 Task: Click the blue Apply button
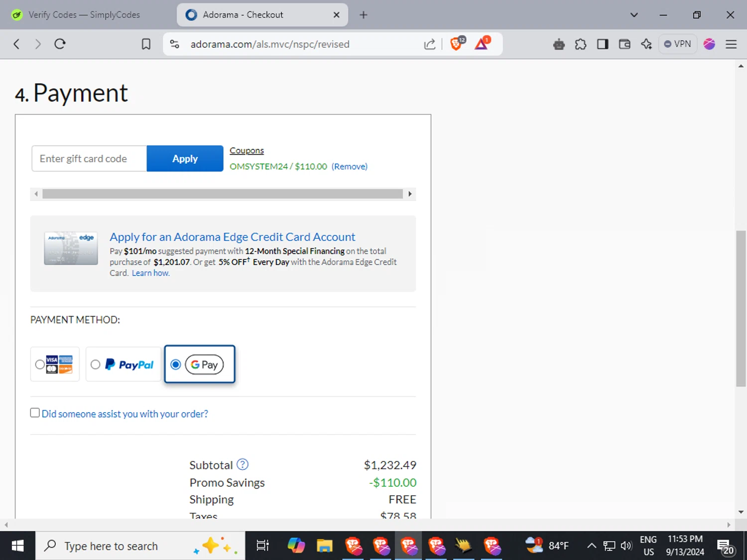pyautogui.click(x=185, y=158)
